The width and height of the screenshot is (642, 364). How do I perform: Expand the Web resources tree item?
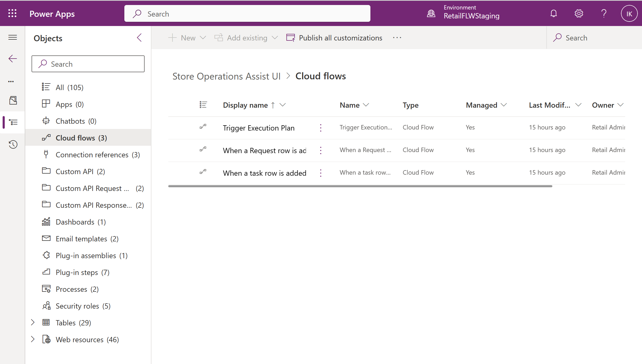[33, 339]
